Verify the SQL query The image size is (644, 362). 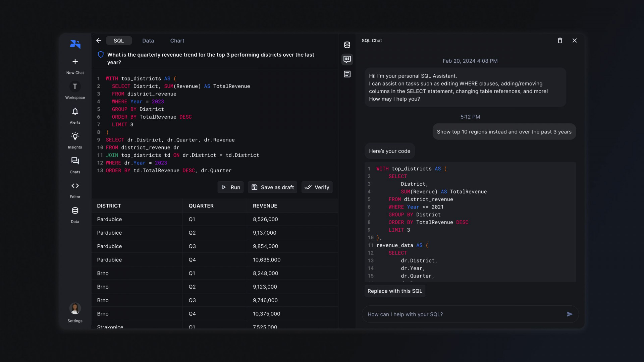(317, 187)
